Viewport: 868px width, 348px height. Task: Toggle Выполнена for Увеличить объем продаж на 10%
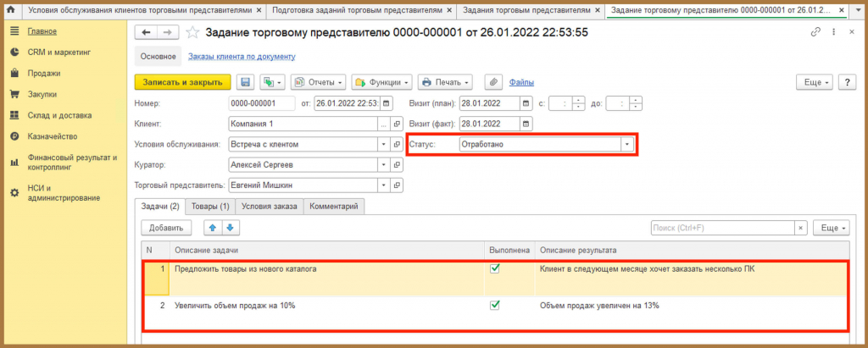495,305
